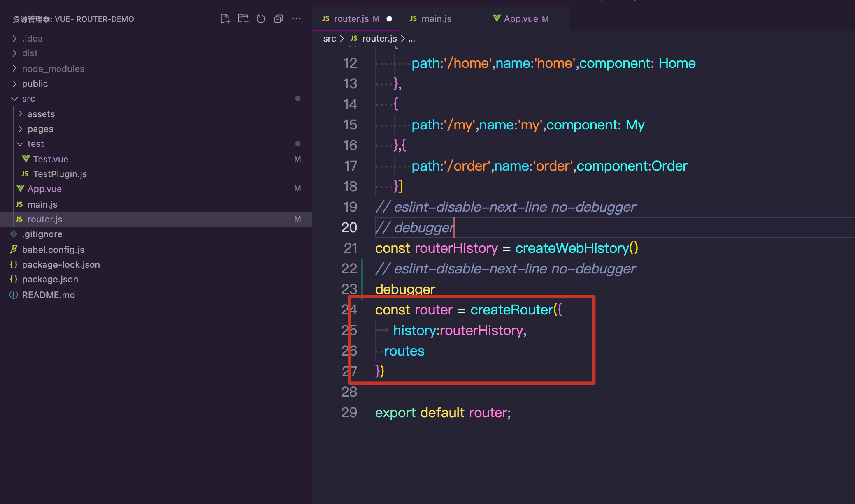Click the Vue icon beside Test.vue
Viewport: 855px width, 504px height.
pyautogui.click(x=26, y=159)
